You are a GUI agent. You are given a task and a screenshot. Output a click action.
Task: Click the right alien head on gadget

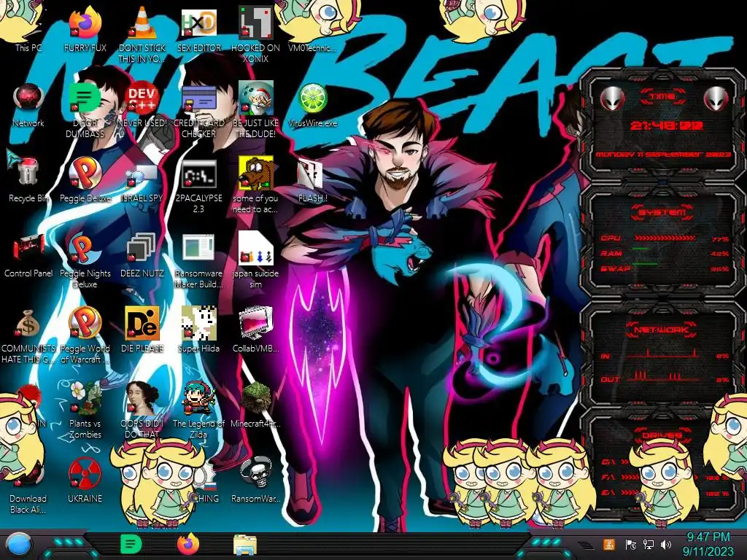[x=716, y=99]
